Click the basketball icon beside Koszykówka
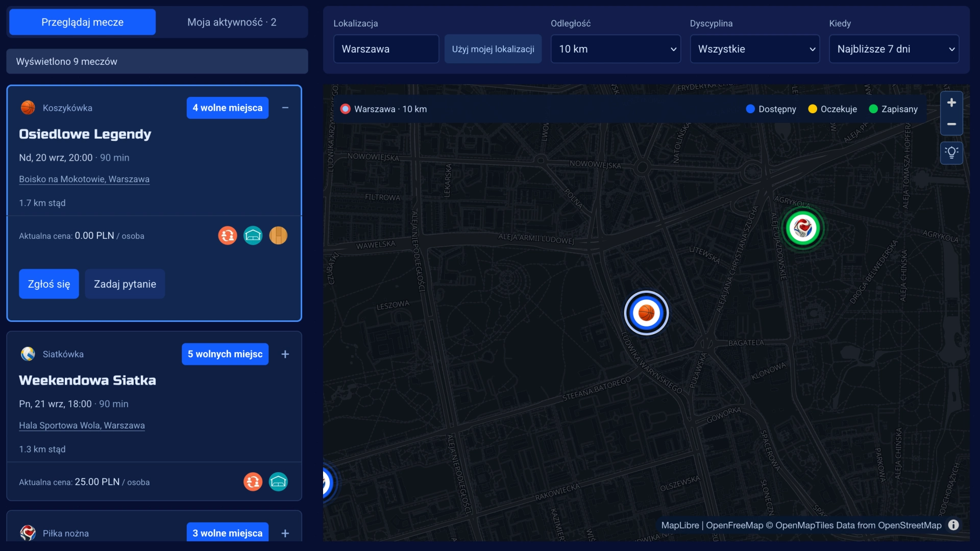The width and height of the screenshot is (980, 551). [28, 108]
